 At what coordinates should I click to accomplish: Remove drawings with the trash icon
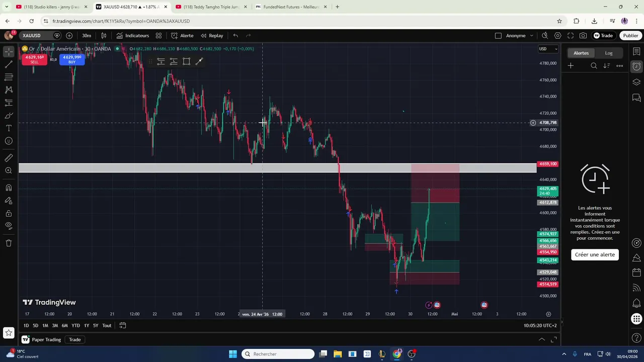9,243
